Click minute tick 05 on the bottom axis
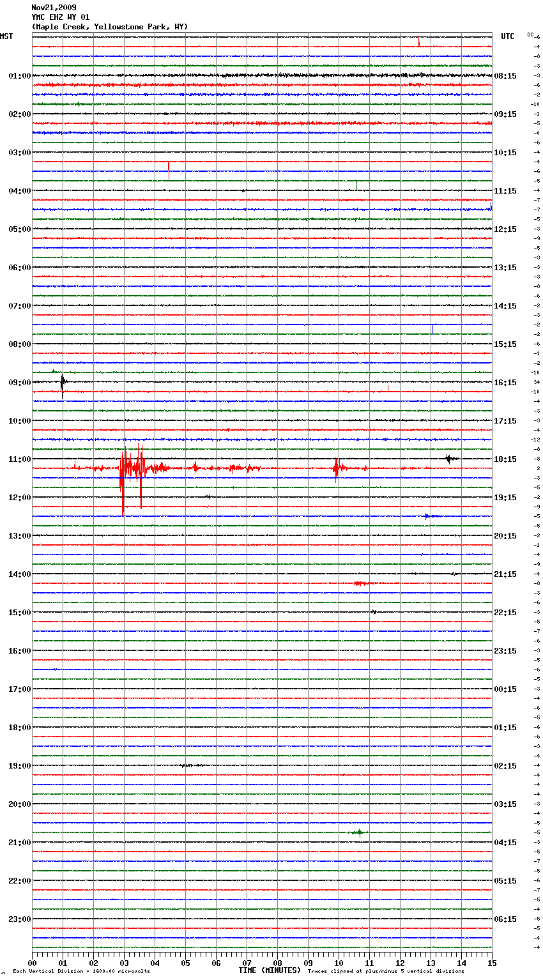 coord(185,963)
